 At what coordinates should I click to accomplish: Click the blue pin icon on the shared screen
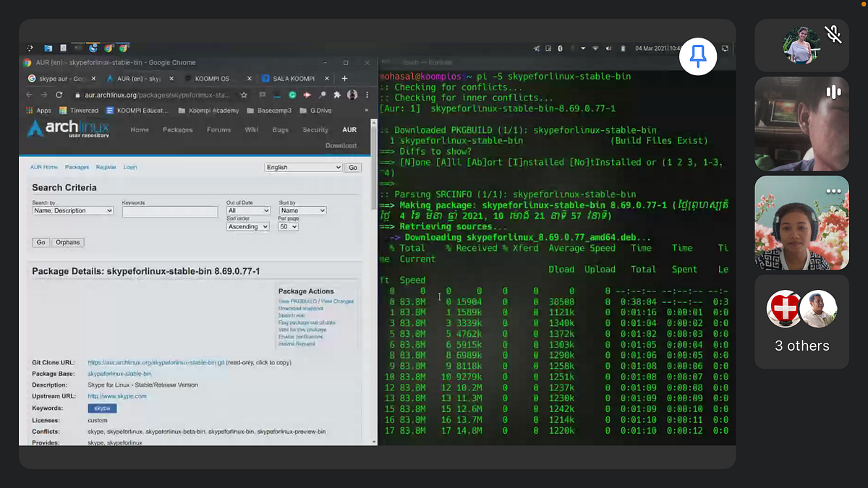coord(698,56)
